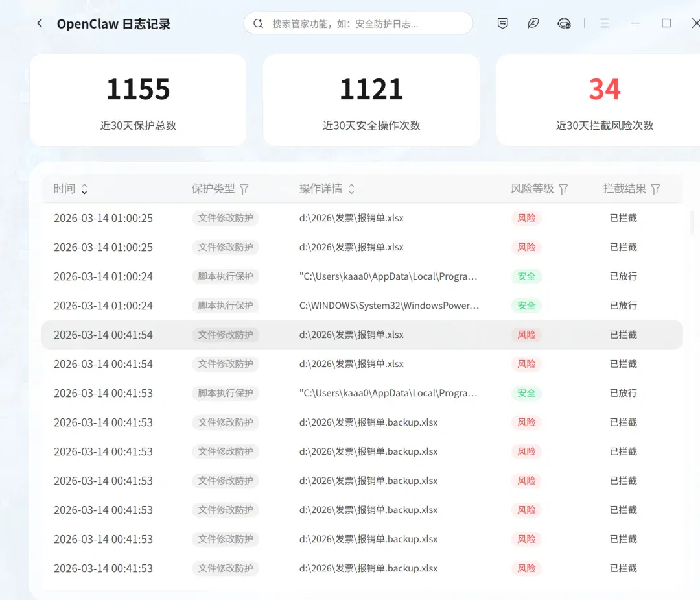Image resolution: width=700 pixels, height=600 pixels.
Task: Open the 拦截结果 column filter
Action: (x=655, y=189)
